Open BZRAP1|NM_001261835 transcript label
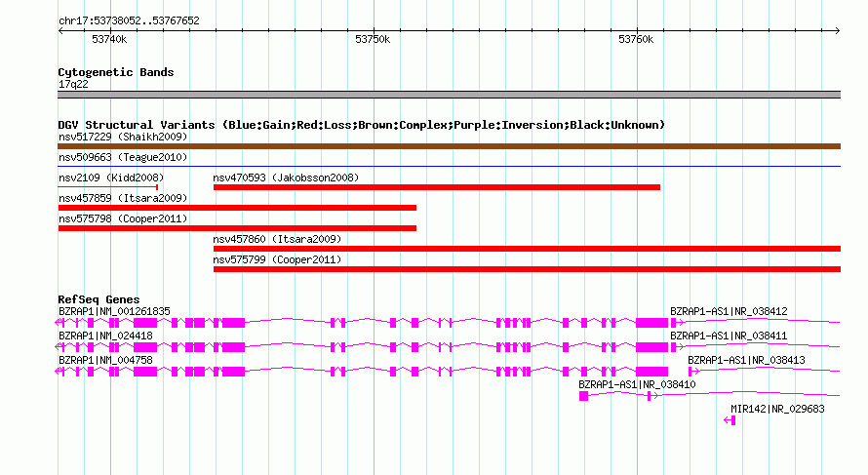This screenshot has height=475, width=868. coord(114,312)
